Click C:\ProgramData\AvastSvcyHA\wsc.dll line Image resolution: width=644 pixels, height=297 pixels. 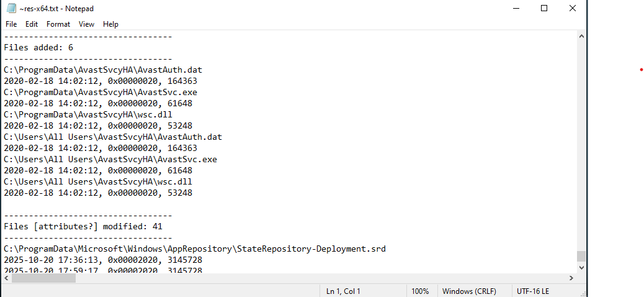click(88, 114)
